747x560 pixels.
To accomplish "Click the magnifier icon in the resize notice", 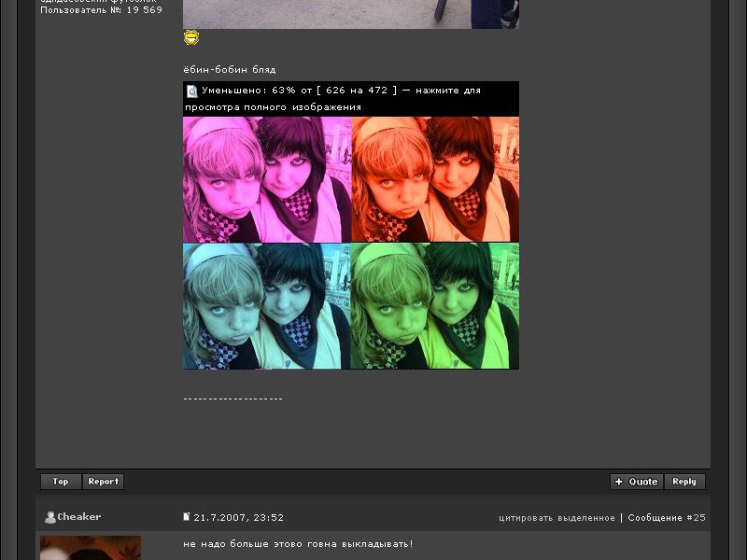I will tap(191, 91).
